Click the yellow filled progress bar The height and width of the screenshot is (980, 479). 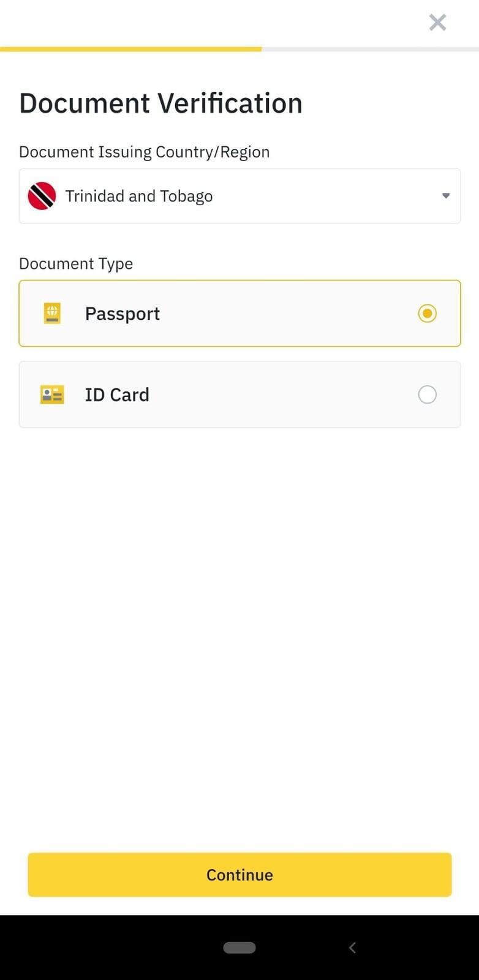click(x=130, y=49)
